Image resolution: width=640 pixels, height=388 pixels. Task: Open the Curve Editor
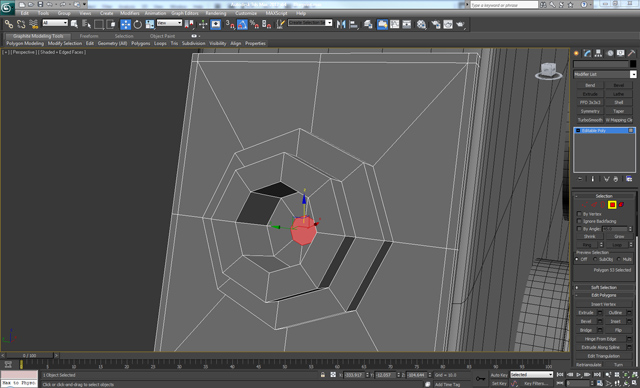coord(395,24)
